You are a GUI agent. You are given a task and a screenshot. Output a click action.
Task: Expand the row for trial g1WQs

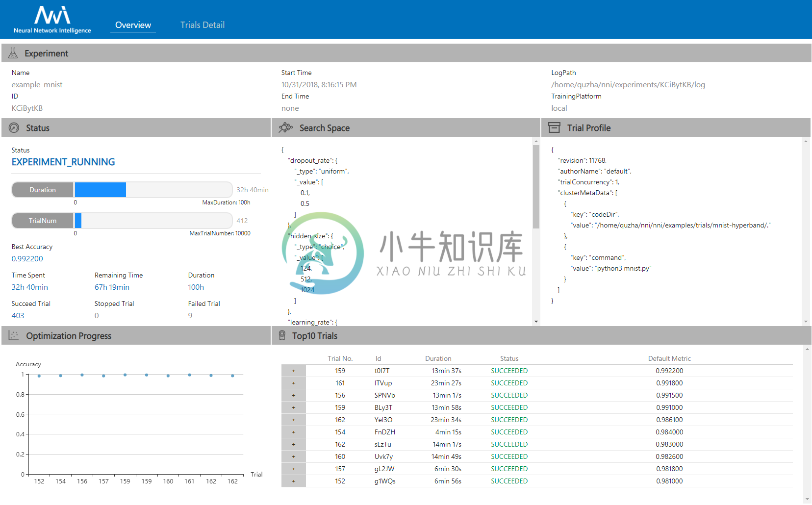[x=294, y=481]
